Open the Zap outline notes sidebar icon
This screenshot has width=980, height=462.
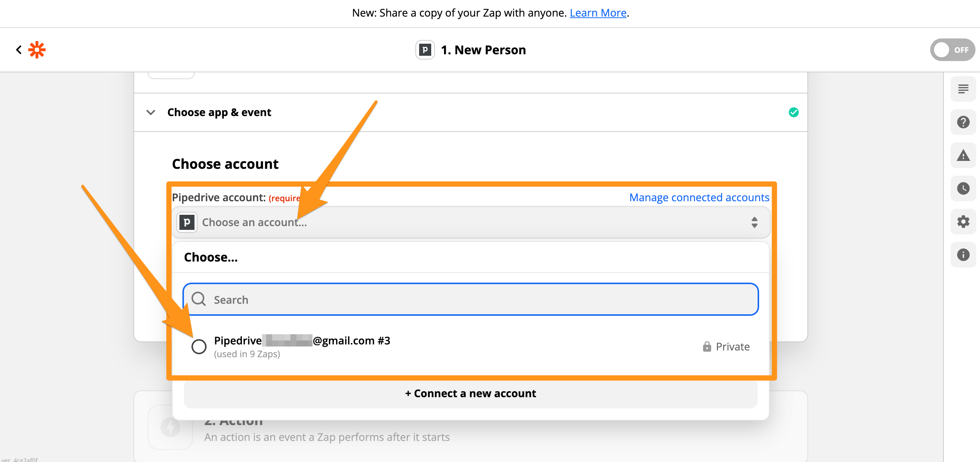coord(963,89)
